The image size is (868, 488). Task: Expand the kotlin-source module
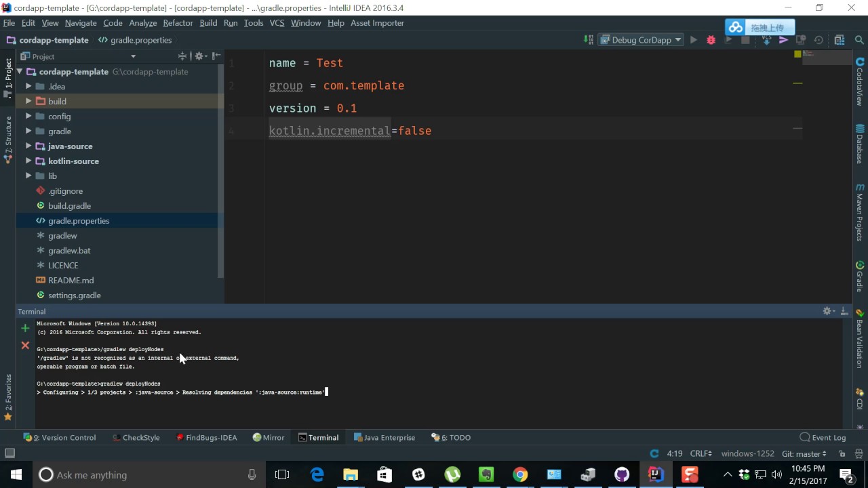pyautogui.click(x=28, y=161)
